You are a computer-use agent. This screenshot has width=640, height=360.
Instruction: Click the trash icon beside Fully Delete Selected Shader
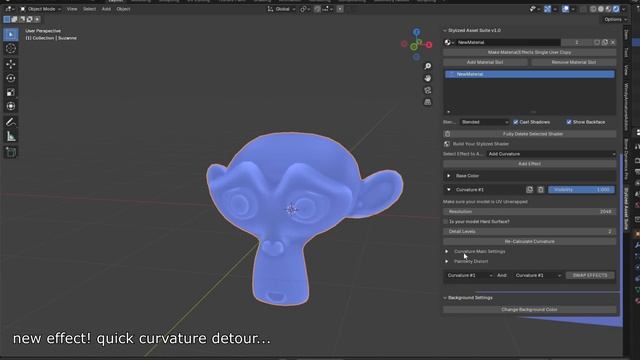tap(447, 134)
